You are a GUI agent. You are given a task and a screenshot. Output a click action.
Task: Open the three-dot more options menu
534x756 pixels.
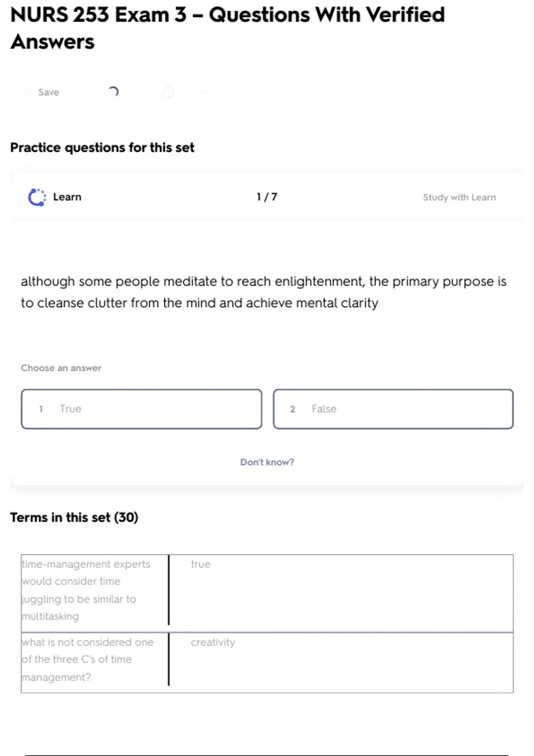tap(201, 92)
